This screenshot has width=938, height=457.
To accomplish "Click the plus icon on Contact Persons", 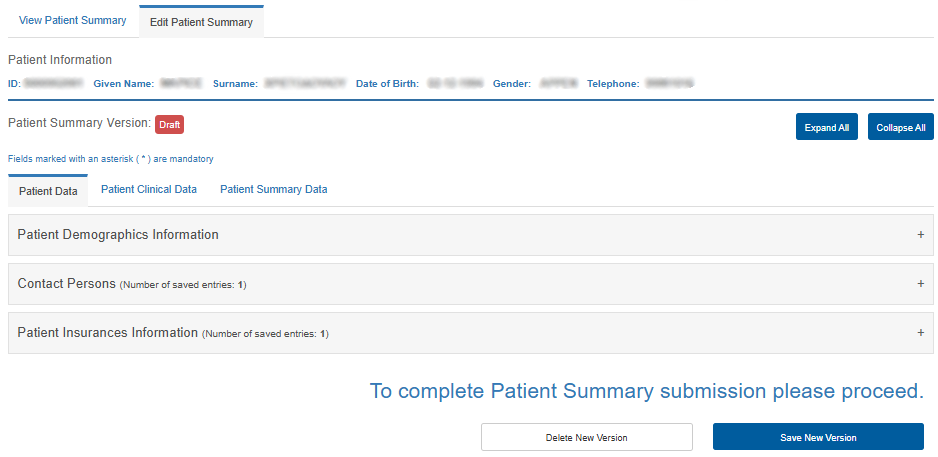I will click(920, 284).
